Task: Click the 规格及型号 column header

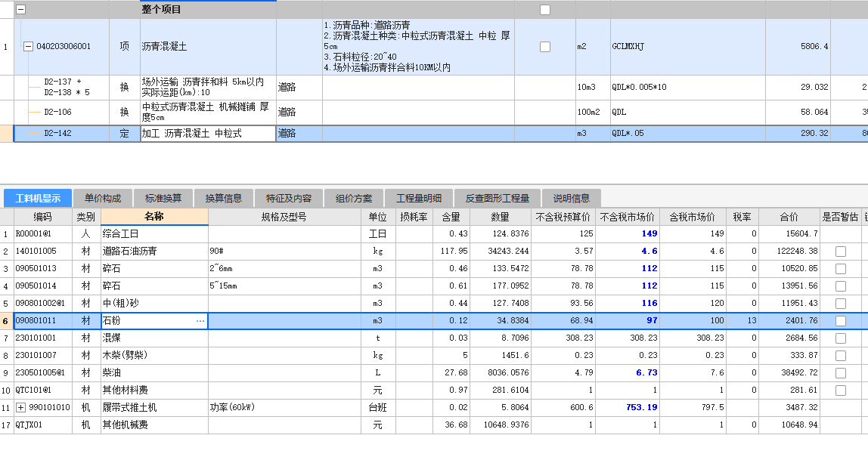Action: (x=284, y=217)
